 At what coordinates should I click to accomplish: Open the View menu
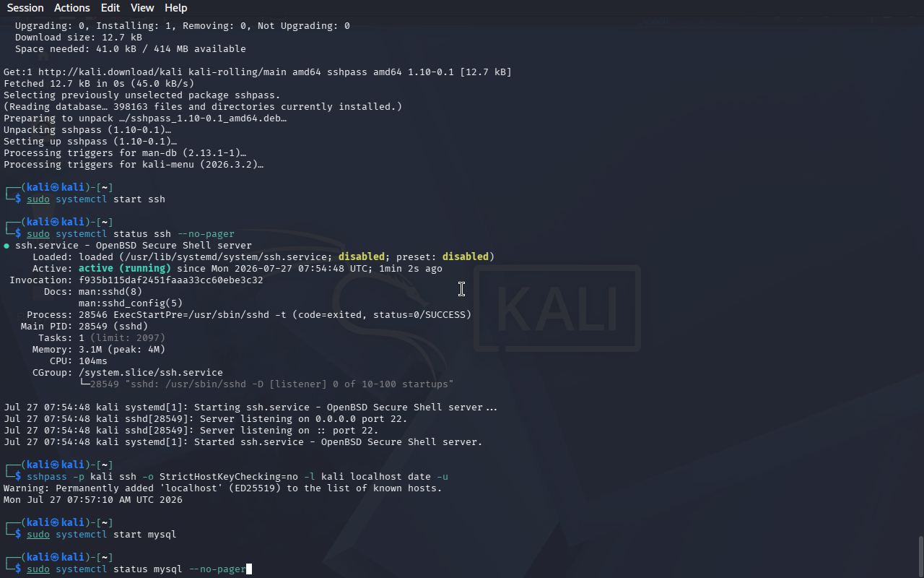click(142, 8)
